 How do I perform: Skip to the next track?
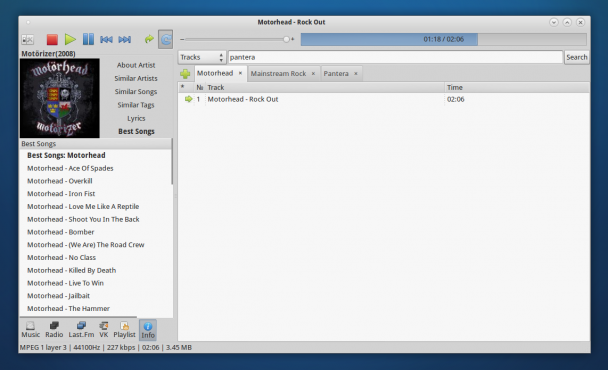click(x=124, y=39)
